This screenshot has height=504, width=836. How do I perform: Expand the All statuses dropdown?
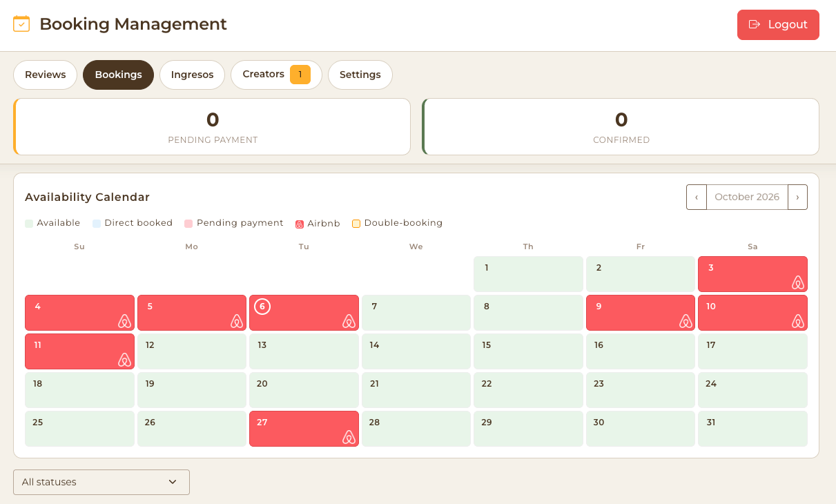(x=101, y=482)
